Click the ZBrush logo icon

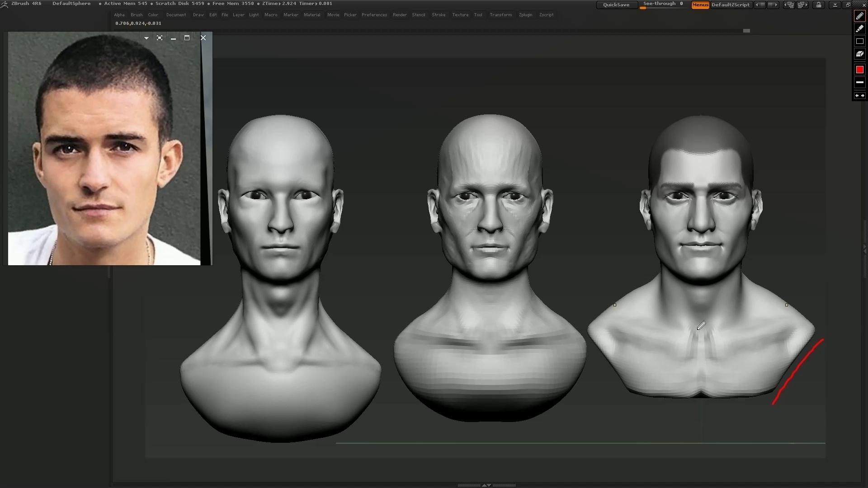click(4, 4)
